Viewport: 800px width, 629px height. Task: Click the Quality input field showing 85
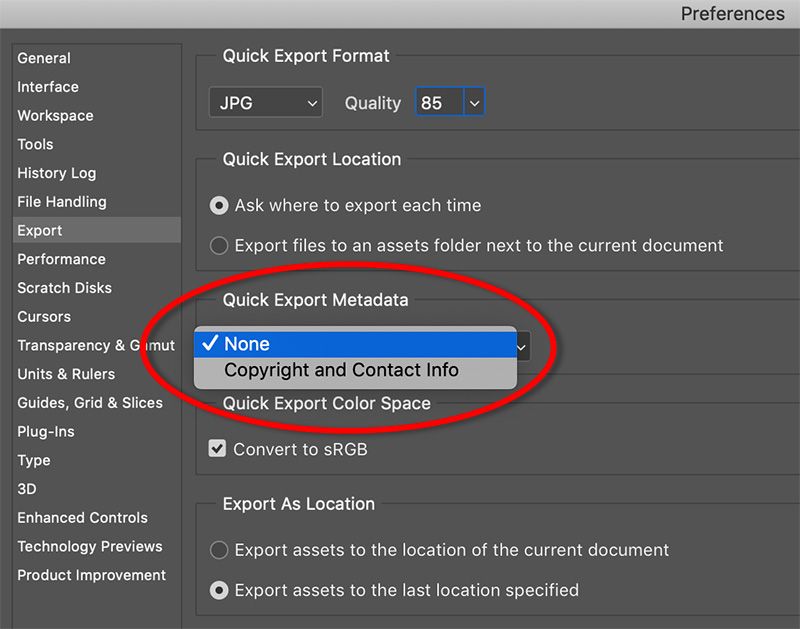pos(440,102)
